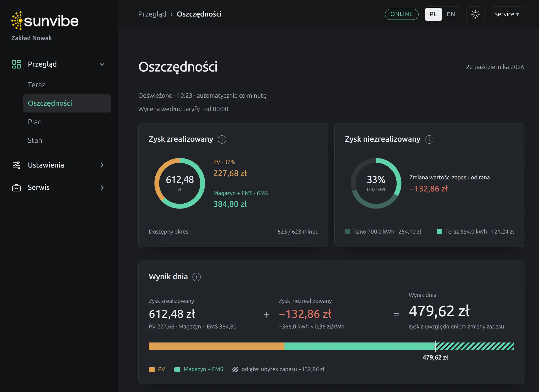
Task: Click the Teraz bright-green legend swatch
Action: tap(439, 232)
